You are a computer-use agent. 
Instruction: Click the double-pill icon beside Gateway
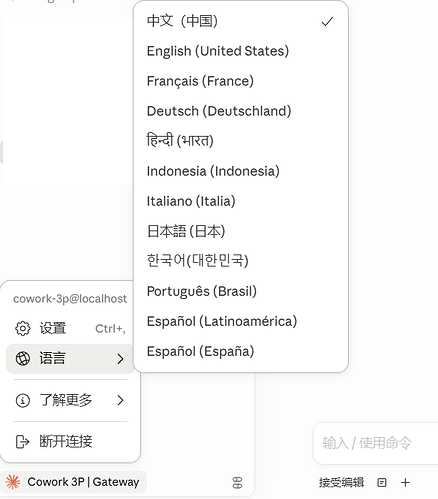pyautogui.click(x=237, y=483)
